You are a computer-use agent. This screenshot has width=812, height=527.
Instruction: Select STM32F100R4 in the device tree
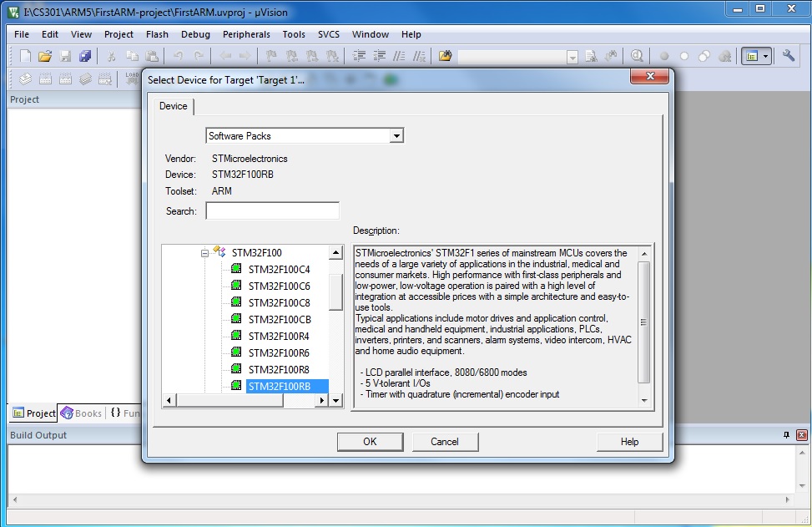coord(279,337)
